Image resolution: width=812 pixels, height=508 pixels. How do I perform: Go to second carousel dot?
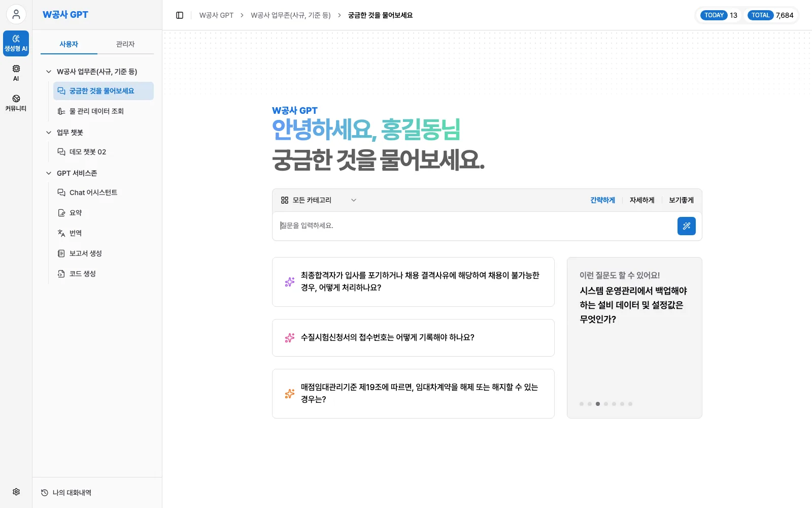(x=590, y=404)
